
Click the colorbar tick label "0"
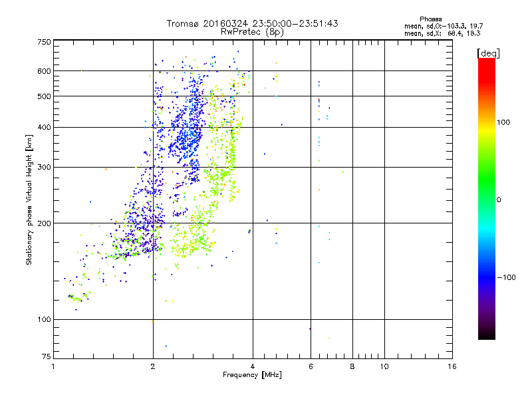tap(499, 200)
